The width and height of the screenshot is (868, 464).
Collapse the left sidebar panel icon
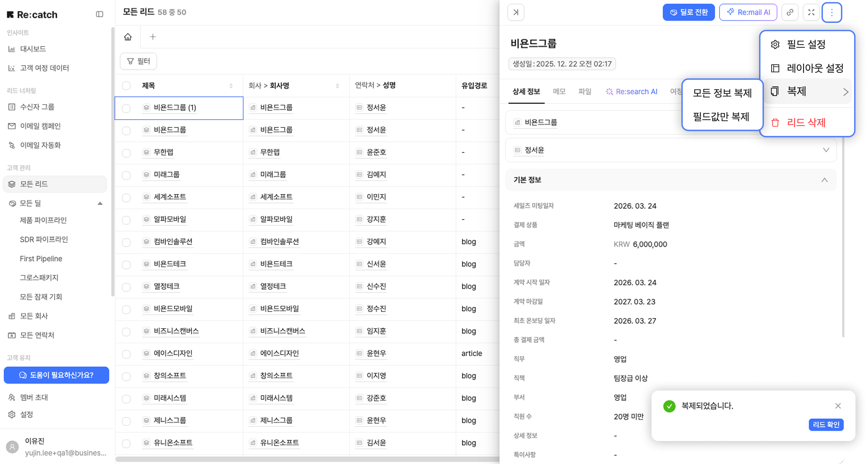99,14
